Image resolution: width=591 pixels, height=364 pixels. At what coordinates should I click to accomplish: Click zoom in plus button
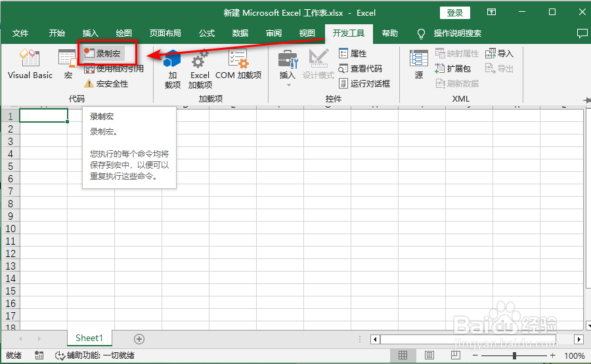(x=552, y=355)
